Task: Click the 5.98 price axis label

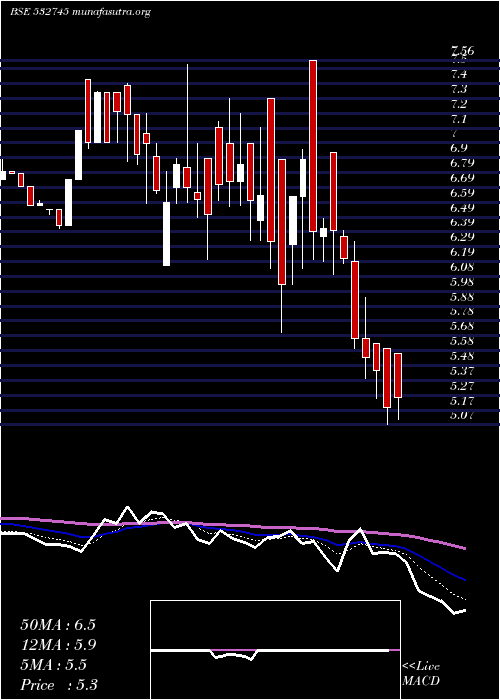Action: point(462,282)
